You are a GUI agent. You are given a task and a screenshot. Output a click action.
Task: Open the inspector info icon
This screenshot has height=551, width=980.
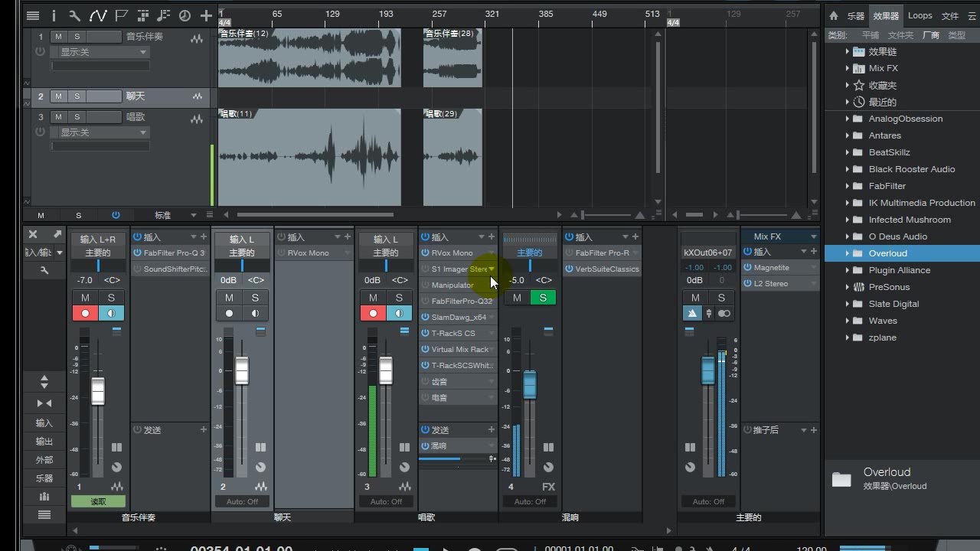point(54,15)
